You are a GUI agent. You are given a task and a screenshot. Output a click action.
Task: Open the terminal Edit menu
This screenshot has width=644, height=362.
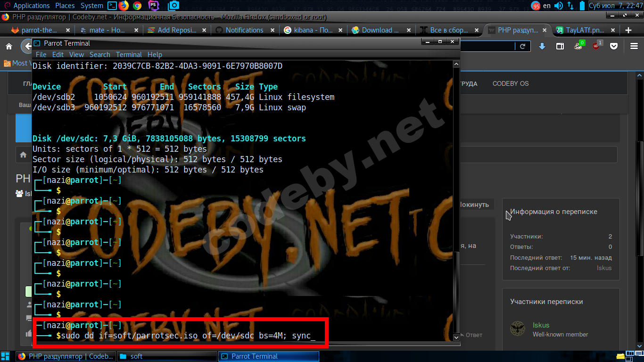coord(58,55)
